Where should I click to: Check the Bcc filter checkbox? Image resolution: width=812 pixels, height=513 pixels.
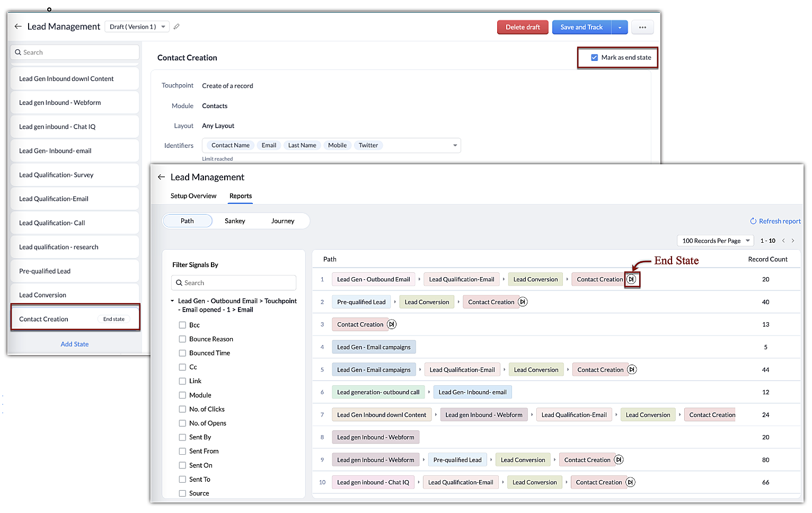[182, 325]
